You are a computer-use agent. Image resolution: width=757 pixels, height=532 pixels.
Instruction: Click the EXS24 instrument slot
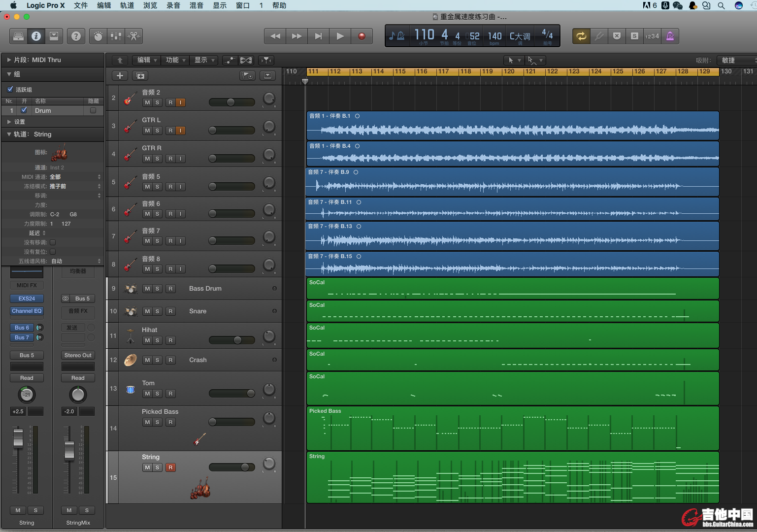(x=27, y=299)
